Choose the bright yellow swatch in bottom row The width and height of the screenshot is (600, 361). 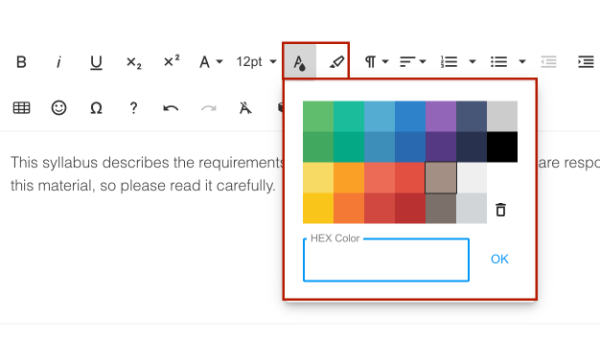tap(318, 208)
